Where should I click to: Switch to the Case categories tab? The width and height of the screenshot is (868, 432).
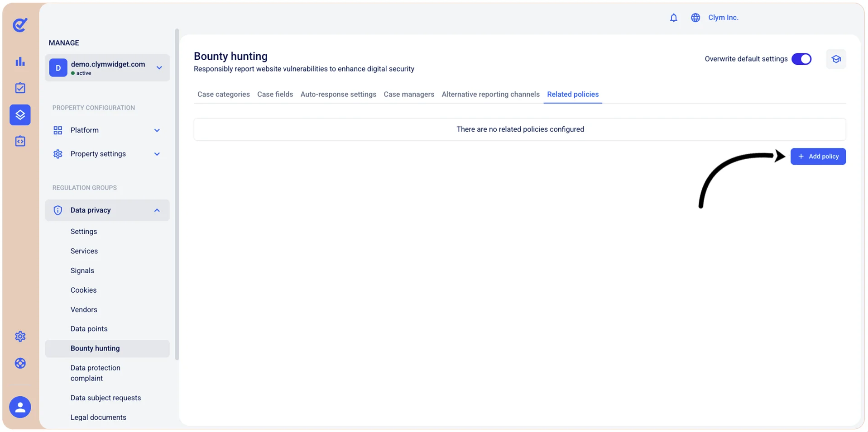click(224, 94)
